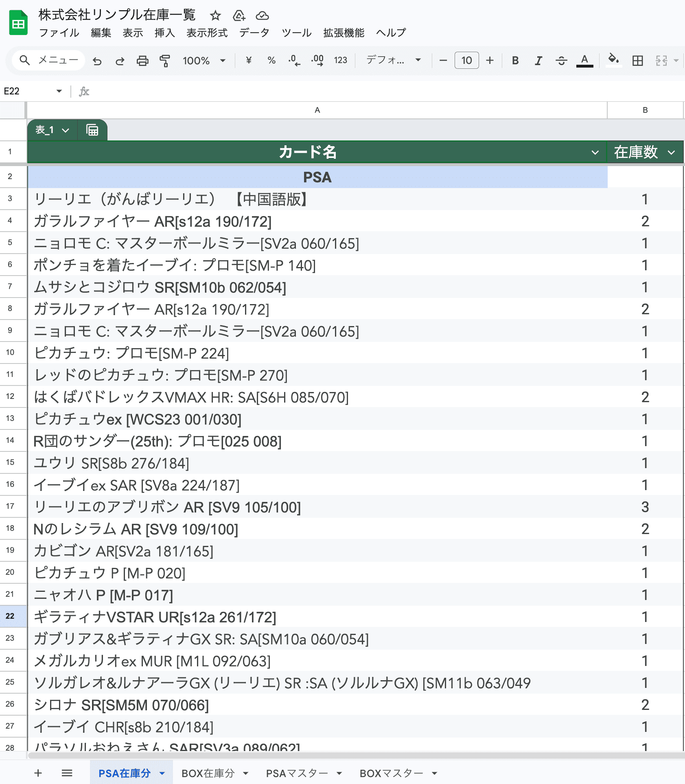This screenshot has height=784, width=685.
Task: Open the name box dropdown arrow
Action: (59, 91)
